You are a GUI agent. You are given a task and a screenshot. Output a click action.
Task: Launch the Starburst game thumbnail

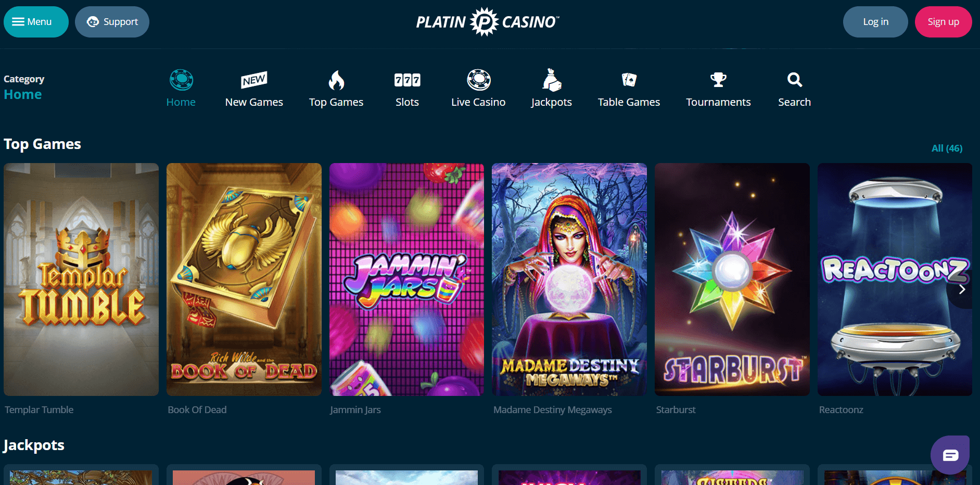[732, 279]
